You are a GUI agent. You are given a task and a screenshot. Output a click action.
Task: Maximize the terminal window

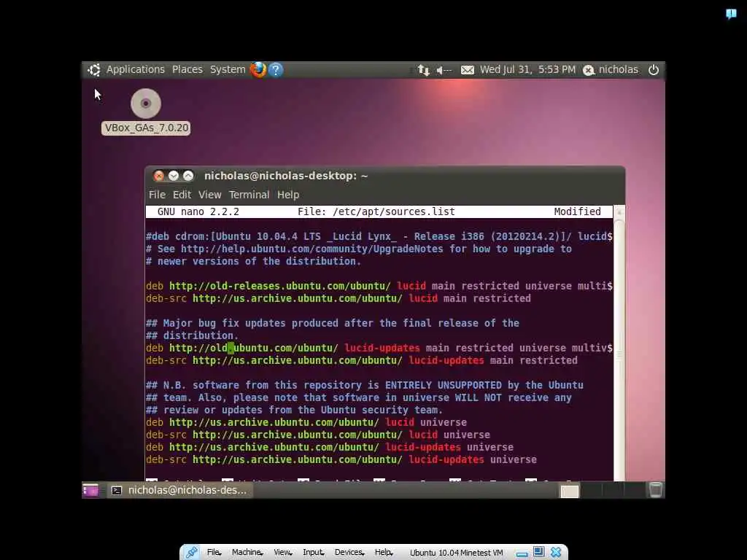point(188,176)
